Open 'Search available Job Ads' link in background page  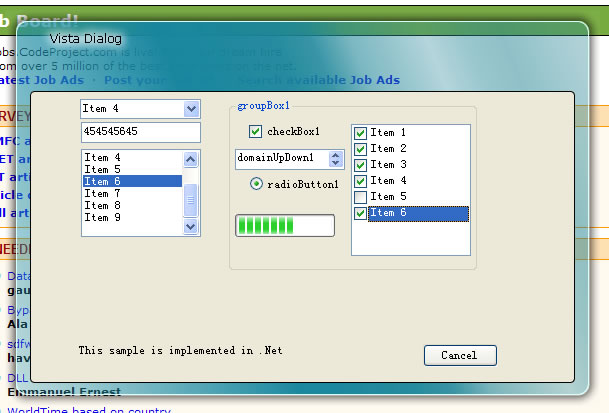319,80
